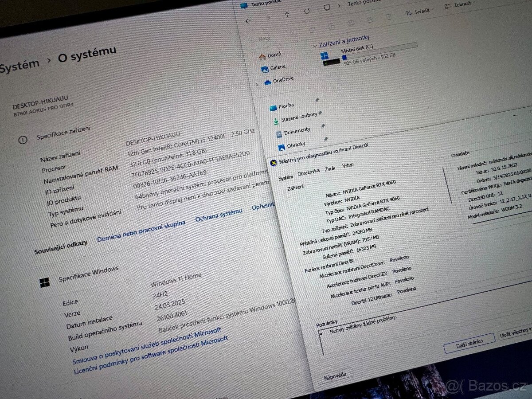The width and height of the screenshot is (532, 399).
Task: Click the Další stránka button
Action: pyautogui.click(x=469, y=342)
